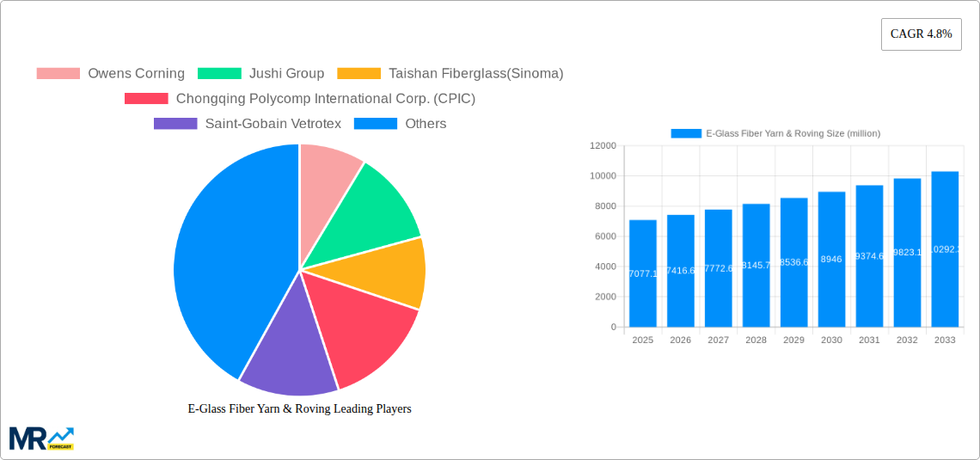Click the 2000 y-axis label
The image size is (980, 460).
[605, 297]
